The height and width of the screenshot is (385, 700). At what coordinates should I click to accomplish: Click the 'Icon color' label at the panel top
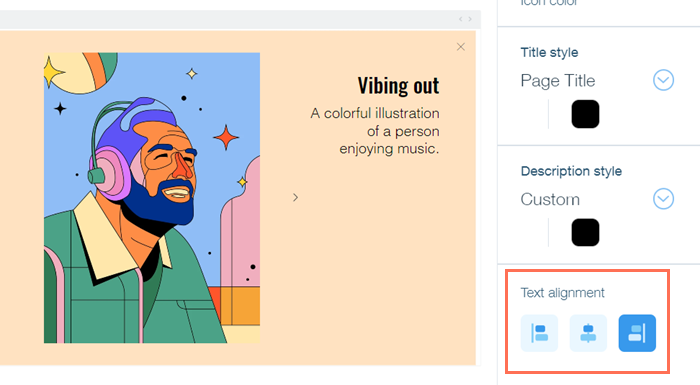[549, 3]
